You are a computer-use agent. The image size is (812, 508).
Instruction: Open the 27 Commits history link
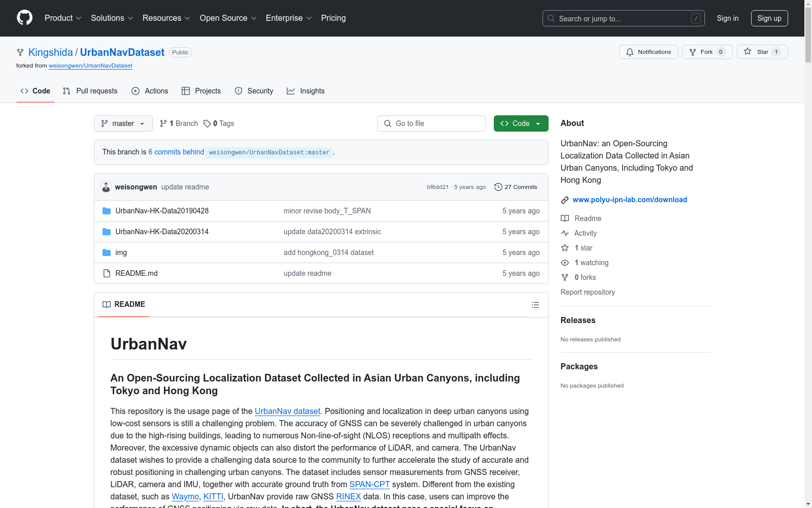click(x=516, y=187)
